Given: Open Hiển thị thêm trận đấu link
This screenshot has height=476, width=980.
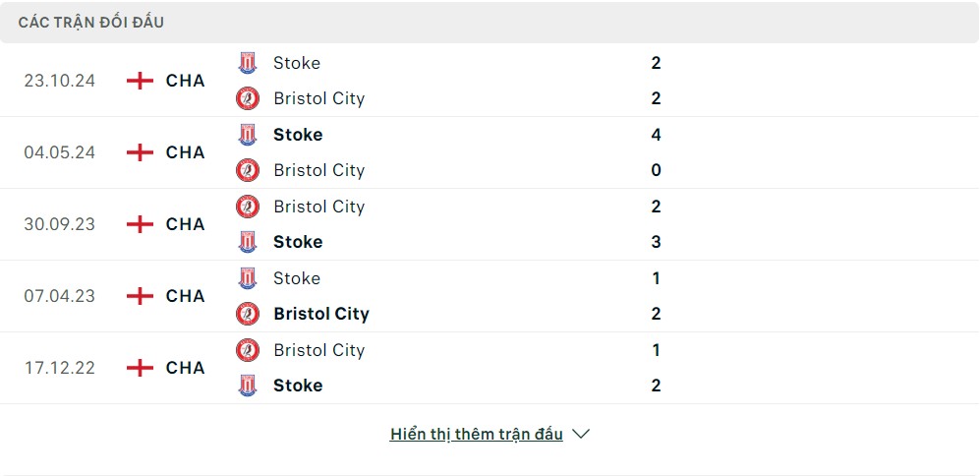Looking at the screenshot, I should 477,434.
